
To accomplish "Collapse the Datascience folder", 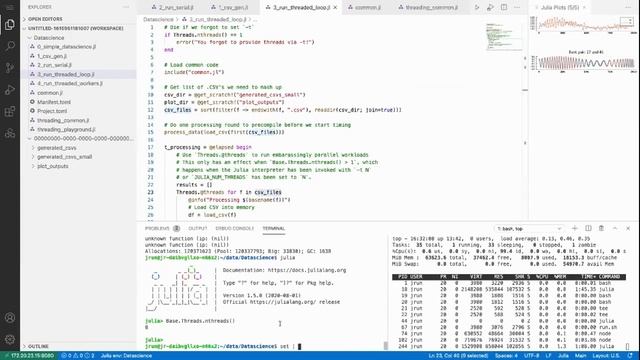I will pos(78,38).
